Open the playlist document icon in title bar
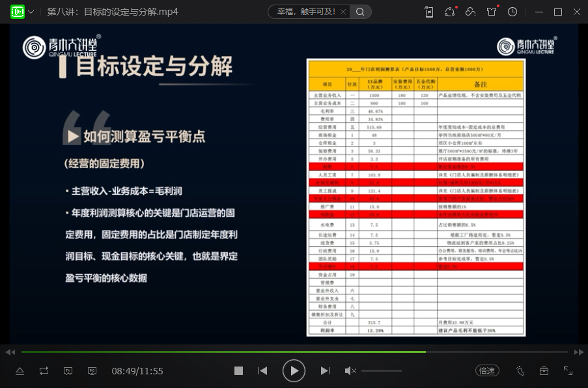The height and width of the screenshot is (388, 588). click(429, 12)
